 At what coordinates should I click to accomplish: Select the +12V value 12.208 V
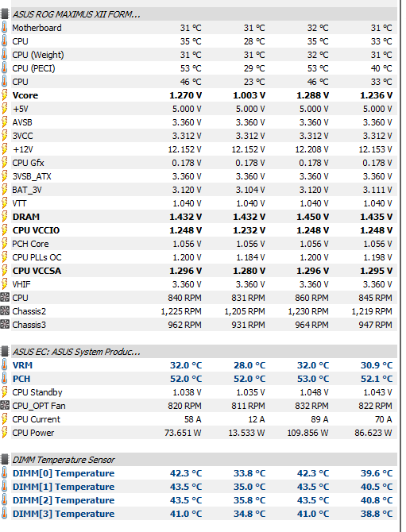tap(311, 149)
